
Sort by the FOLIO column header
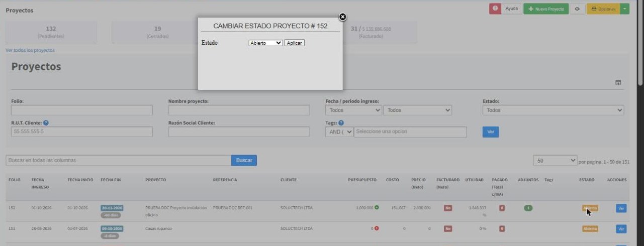point(14,180)
